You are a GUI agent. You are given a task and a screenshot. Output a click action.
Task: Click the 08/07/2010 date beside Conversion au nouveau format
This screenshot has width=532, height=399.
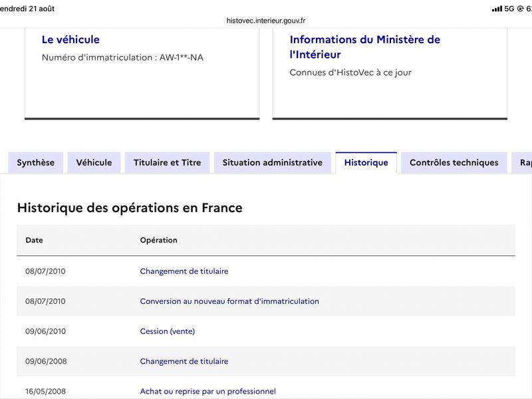point(45,301)
